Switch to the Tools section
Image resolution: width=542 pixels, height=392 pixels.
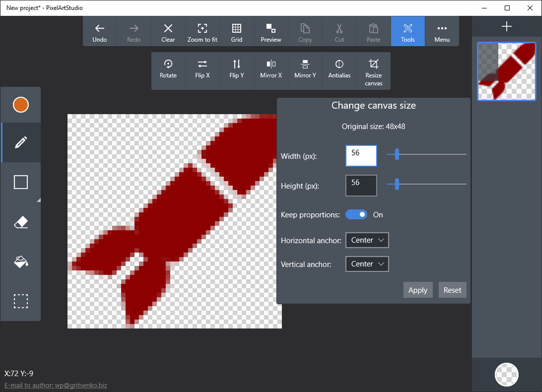click(x=407, y=31)
